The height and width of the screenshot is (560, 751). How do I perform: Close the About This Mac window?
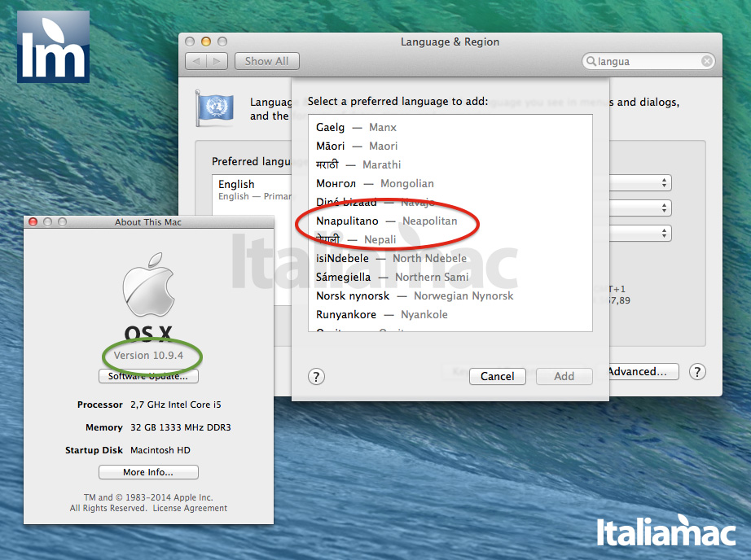pyautogui.click(x=33, y=221)
